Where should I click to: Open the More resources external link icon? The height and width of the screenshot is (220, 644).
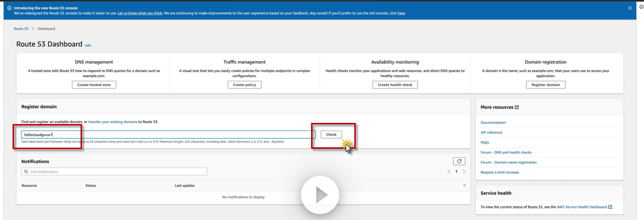517,107
